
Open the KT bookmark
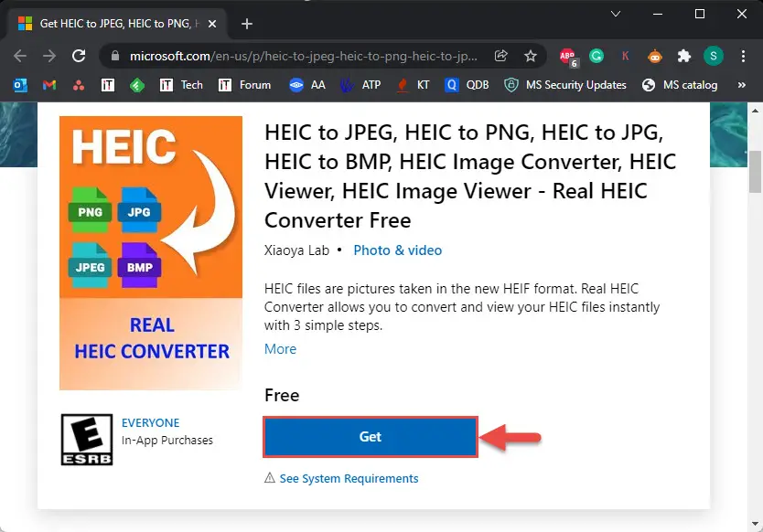(414, 85)
